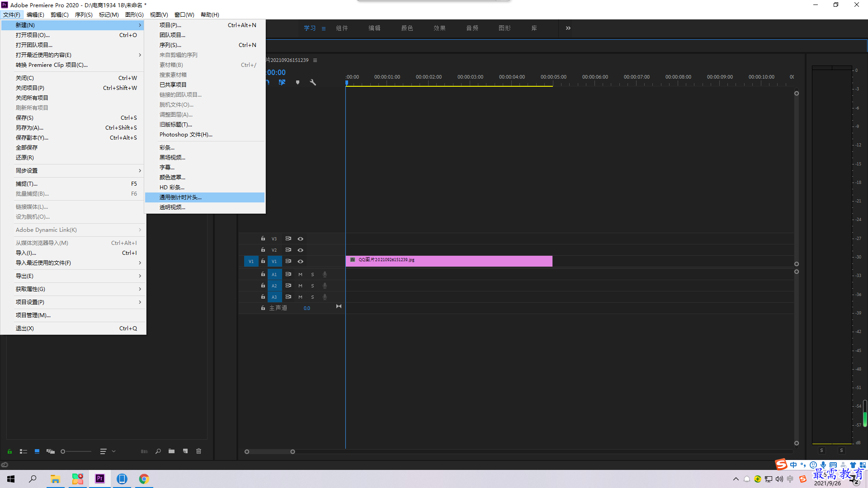Toggle V1 source patching button
Screen dimensions: 868x488
point(251,261)
